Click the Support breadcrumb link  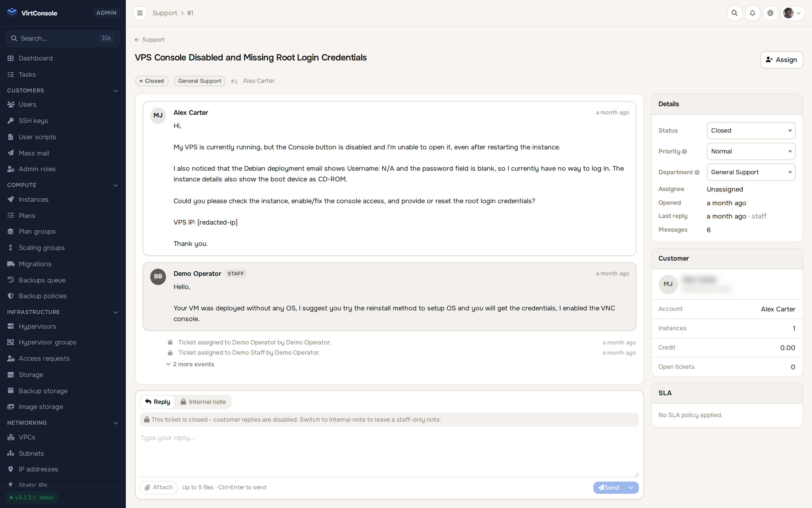[165, 13]
